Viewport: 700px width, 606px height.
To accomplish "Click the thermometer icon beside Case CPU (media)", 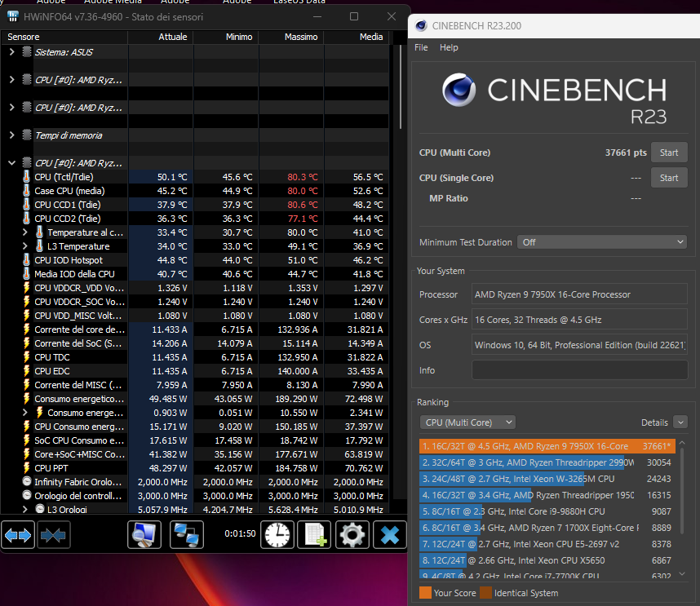I will tap(26, 191).
